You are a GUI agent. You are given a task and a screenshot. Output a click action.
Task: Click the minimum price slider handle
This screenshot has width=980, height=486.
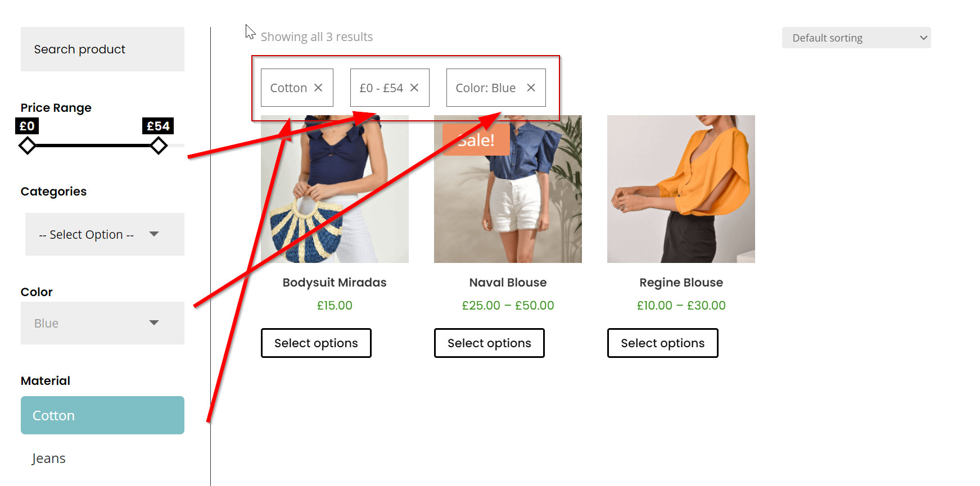click(x=27, y=146)
